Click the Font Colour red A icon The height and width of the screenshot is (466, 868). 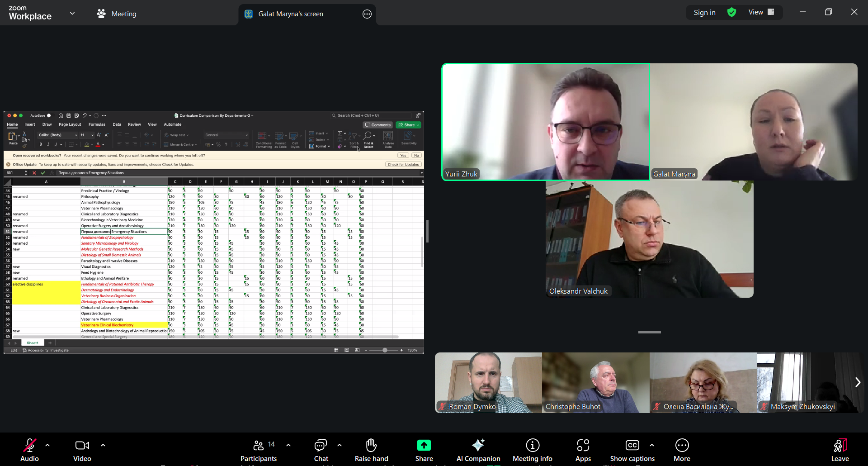point(98,144)
